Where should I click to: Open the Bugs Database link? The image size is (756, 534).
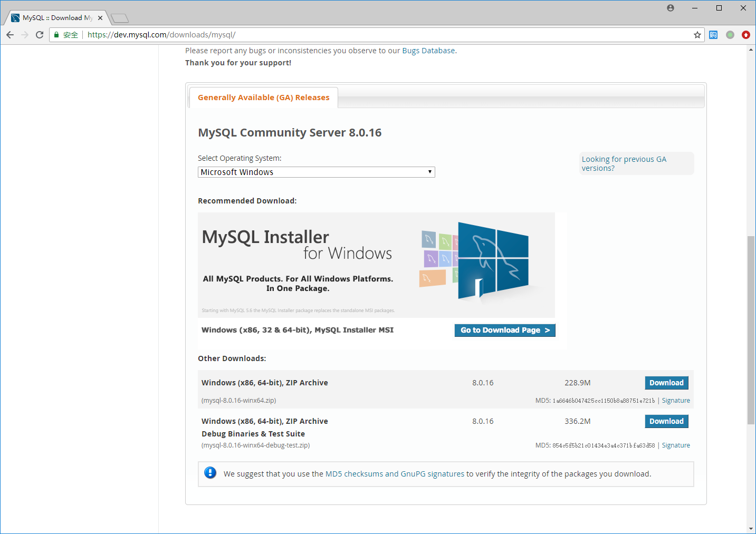point(428,51)
